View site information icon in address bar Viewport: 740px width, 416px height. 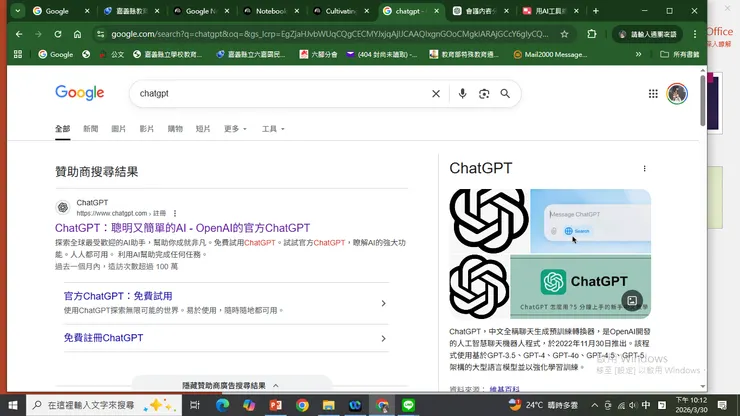click(x=100, y=34)
